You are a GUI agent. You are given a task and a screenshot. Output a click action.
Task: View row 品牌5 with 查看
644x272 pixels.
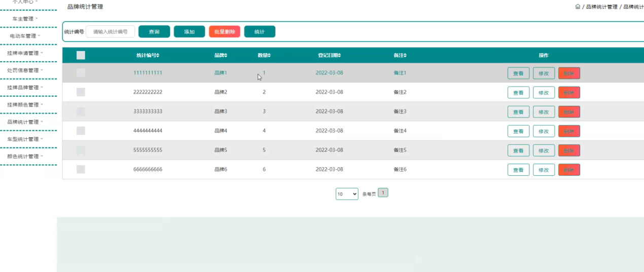(x=518, y=150)
